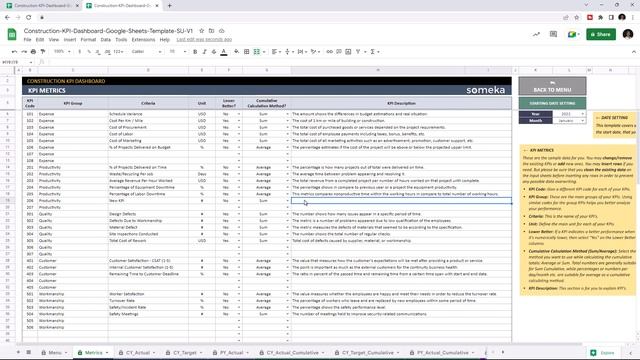Format selection as currency
The width and height of the screenshot is (640, 360).
tap(79, 52)
